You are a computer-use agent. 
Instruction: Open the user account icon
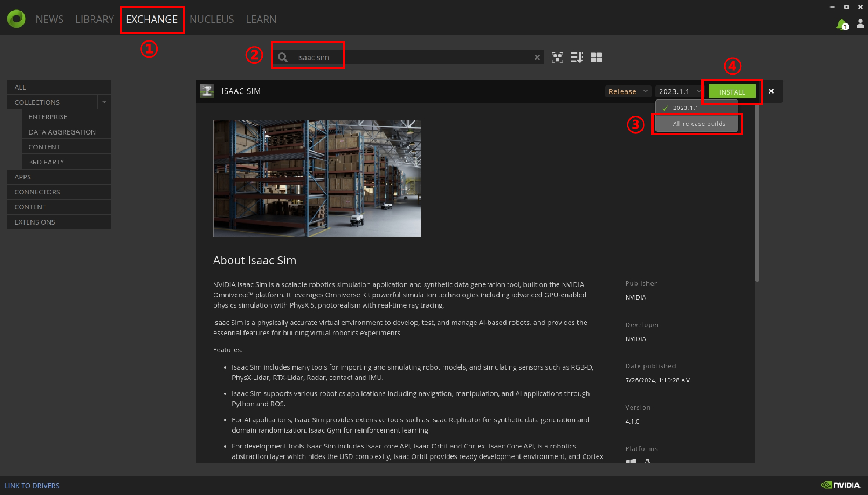[x=860, y=24]
